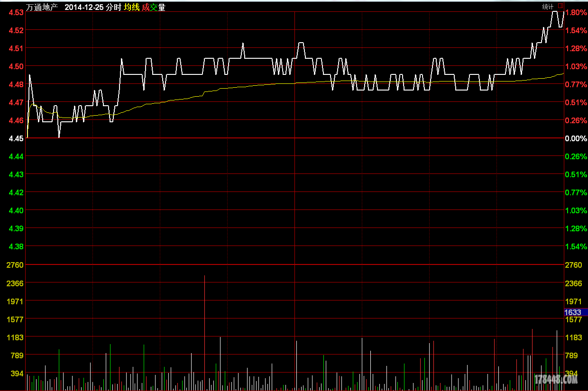
Task: Click the 2760 volume label on right axis
Action: (x=574, y=265)
